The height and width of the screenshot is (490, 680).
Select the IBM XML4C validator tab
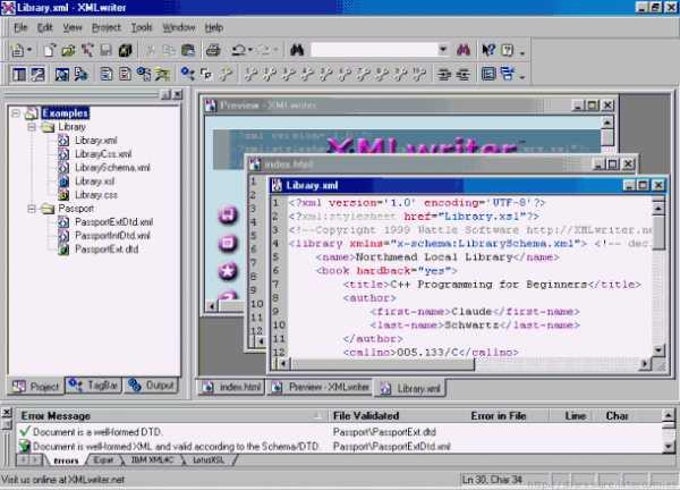152,461
